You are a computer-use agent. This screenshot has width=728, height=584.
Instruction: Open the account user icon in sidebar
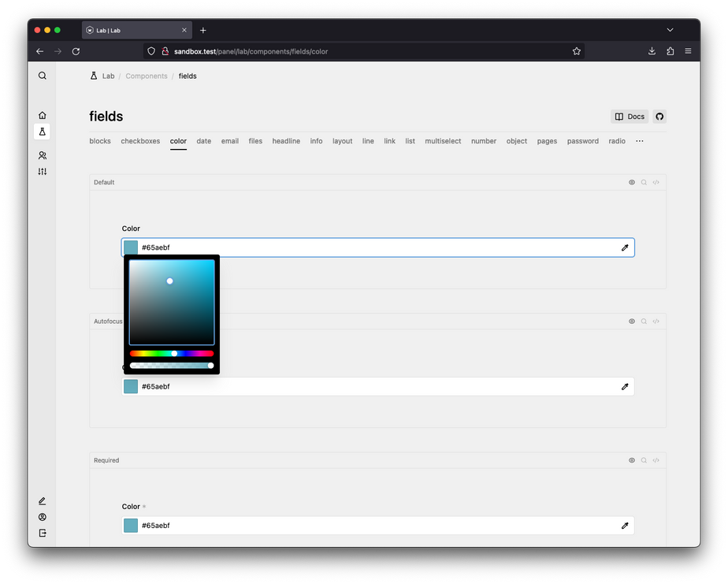[x=43, y=518]
